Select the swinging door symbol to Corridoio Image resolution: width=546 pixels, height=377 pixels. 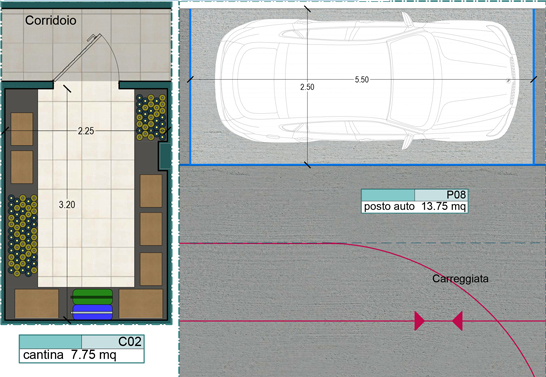point(86,57)
